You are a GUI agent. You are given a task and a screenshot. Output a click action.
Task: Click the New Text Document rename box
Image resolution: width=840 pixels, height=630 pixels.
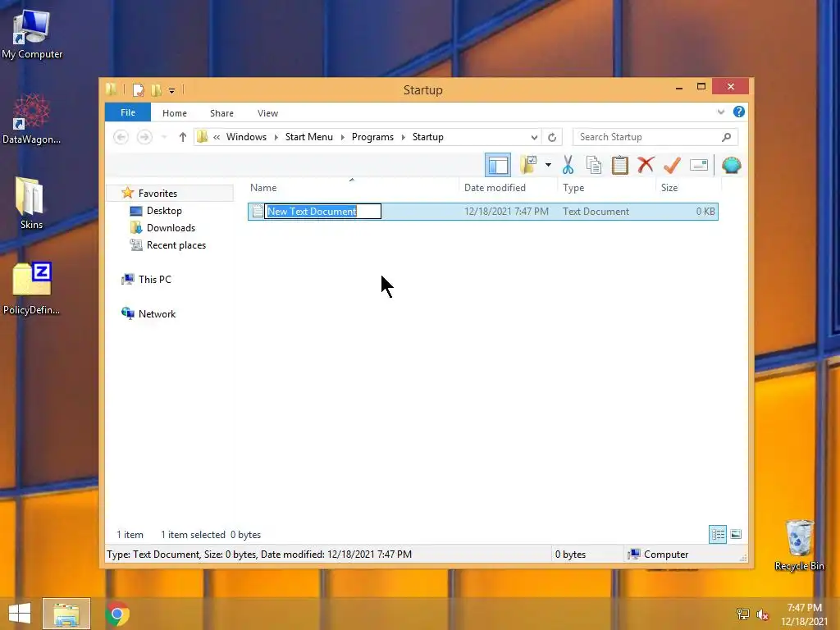click(x=323, y=211)
